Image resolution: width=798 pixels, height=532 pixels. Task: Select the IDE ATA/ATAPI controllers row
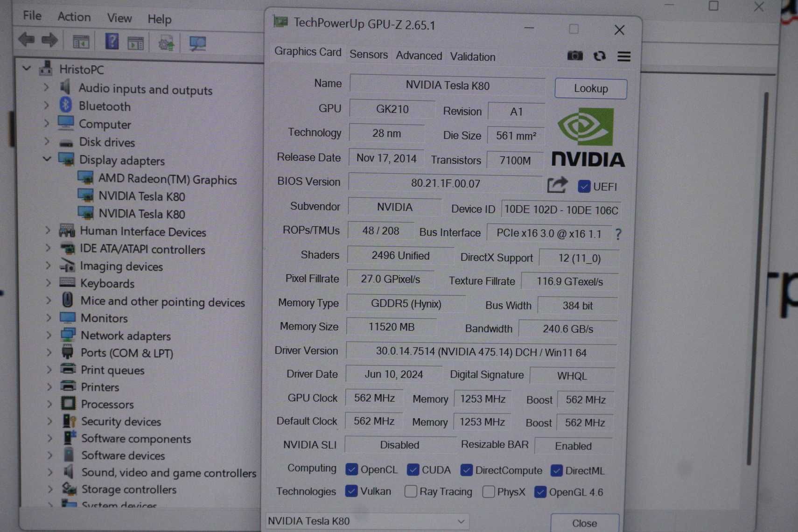click(142, 249)
